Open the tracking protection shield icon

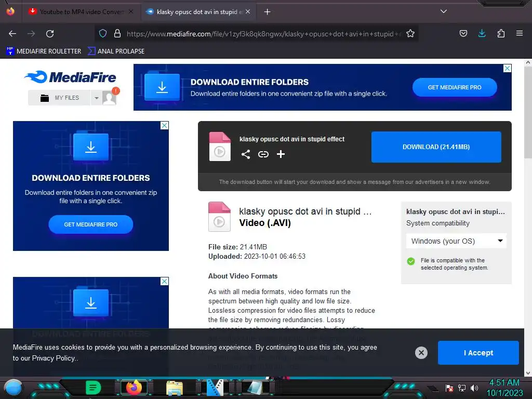pyautogui.click(x=103, y=33)
